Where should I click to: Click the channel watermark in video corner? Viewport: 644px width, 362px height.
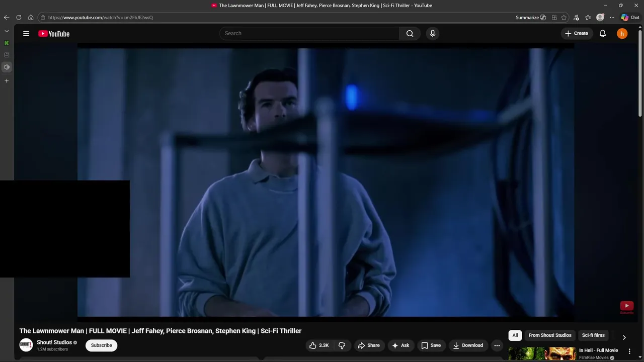(627, 307)
